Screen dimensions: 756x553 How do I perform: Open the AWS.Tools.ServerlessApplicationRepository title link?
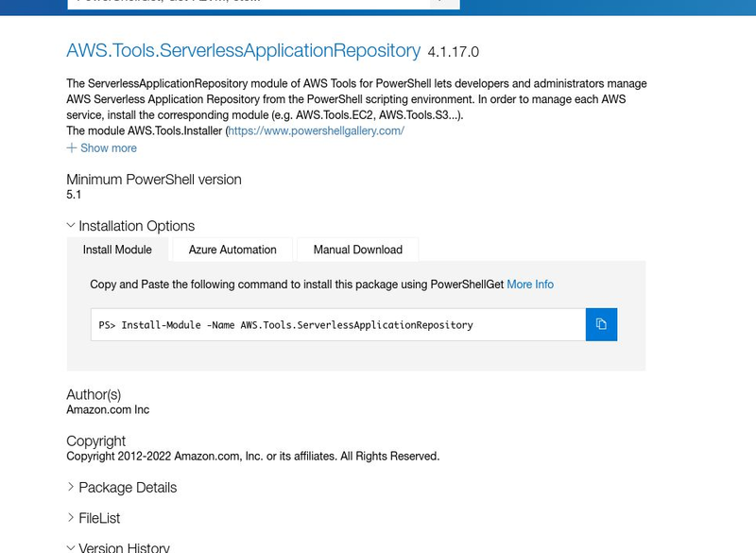[x=244, y=51]
